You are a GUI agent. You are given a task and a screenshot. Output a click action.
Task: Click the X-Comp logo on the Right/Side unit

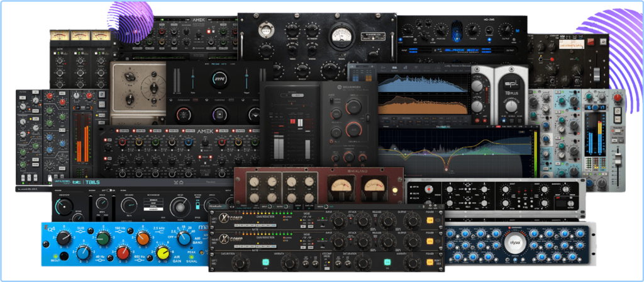click(230, 239)
